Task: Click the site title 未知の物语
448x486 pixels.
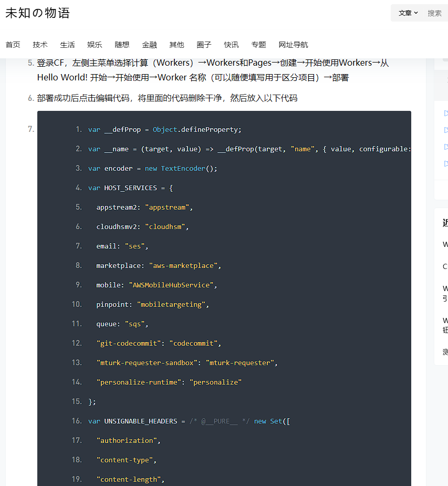Action: pyautogui.click(x=37, y=13)
